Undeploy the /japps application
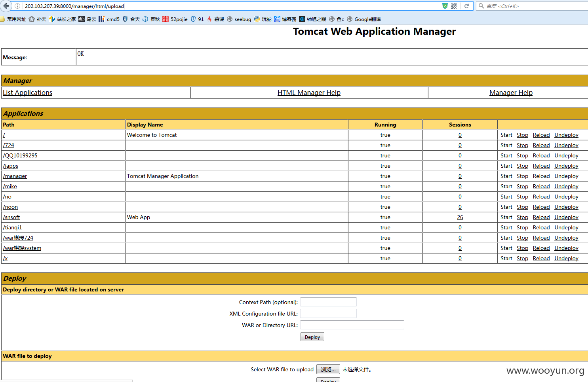This screenshot has height=382, width=588. [566, 166]
